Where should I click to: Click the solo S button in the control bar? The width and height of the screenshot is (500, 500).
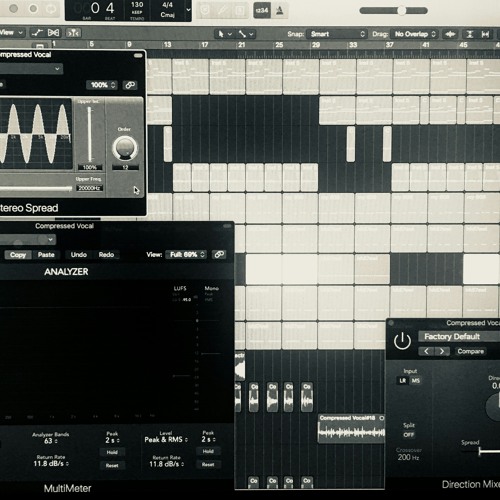pyautogui.click(x=240, y=11)
